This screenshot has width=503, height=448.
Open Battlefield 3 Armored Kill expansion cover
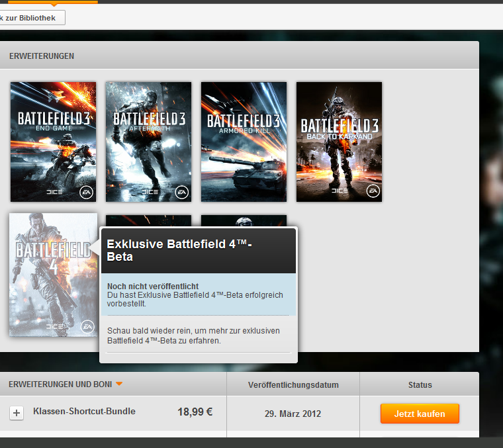point(244,142)
